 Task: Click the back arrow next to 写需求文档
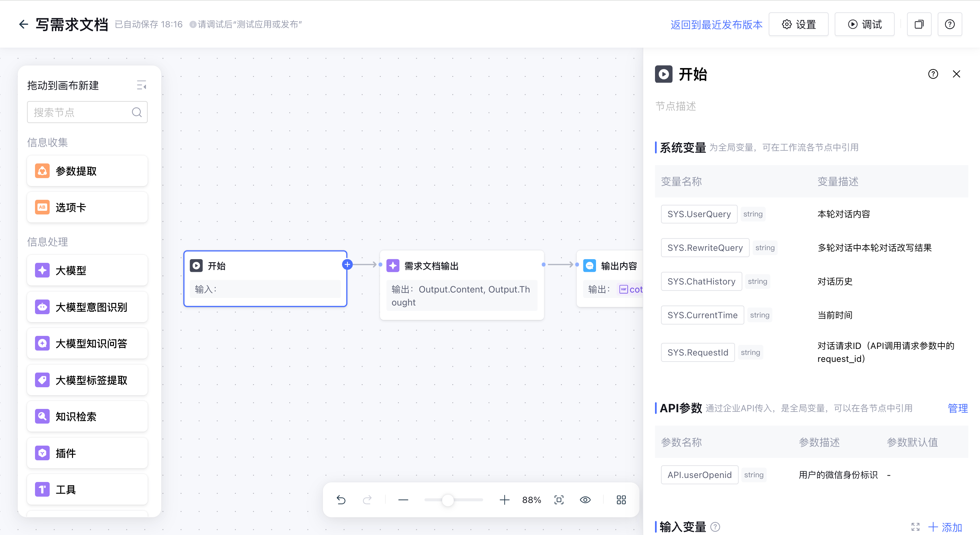click(24, 24)
